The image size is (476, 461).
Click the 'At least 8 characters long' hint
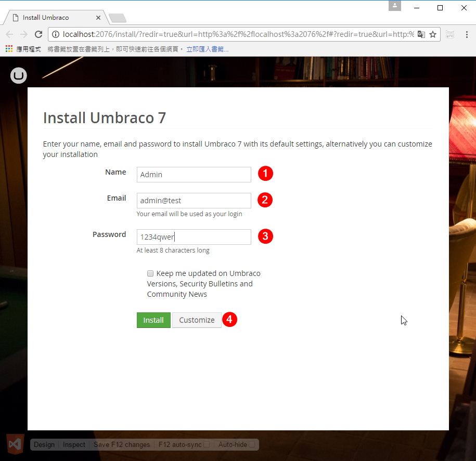(x=173, y=250)
